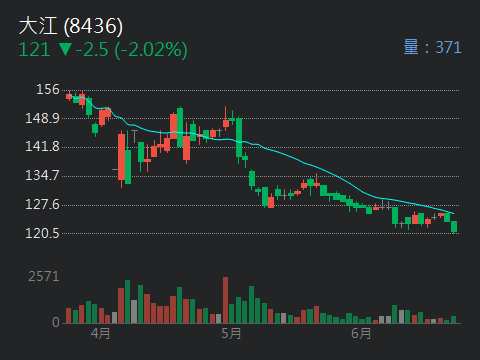Click the 141.8 price axis label
The height and width of the screenshot is (360, 480).
42,146
